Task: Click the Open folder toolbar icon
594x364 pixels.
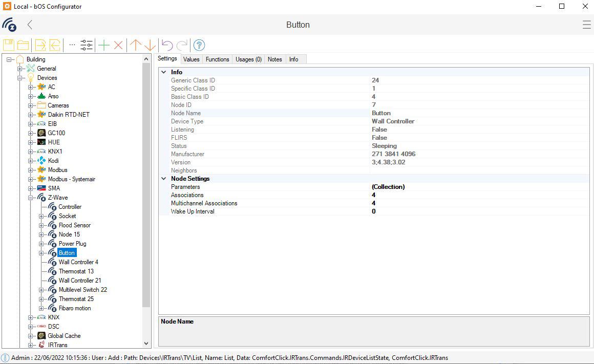Action: coord(23,45)
